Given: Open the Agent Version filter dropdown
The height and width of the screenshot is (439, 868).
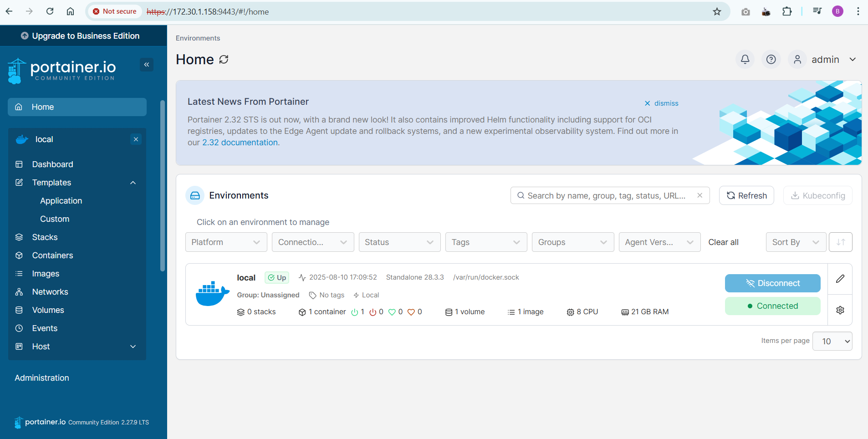Looking at the screenshot, I should (x=659, y=242).
